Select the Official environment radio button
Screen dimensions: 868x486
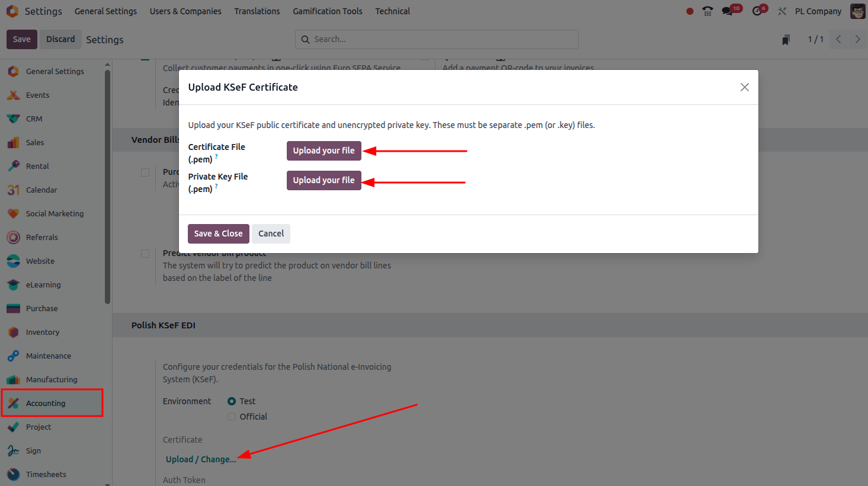pyautogui.click(x=232, y=417)
